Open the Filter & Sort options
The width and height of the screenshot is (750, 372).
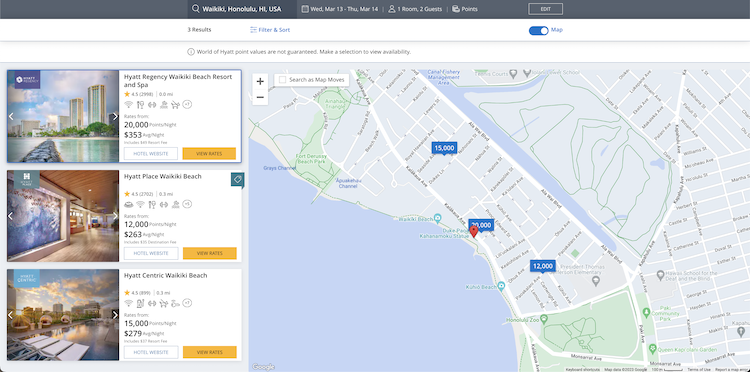[x=270, y=30]
